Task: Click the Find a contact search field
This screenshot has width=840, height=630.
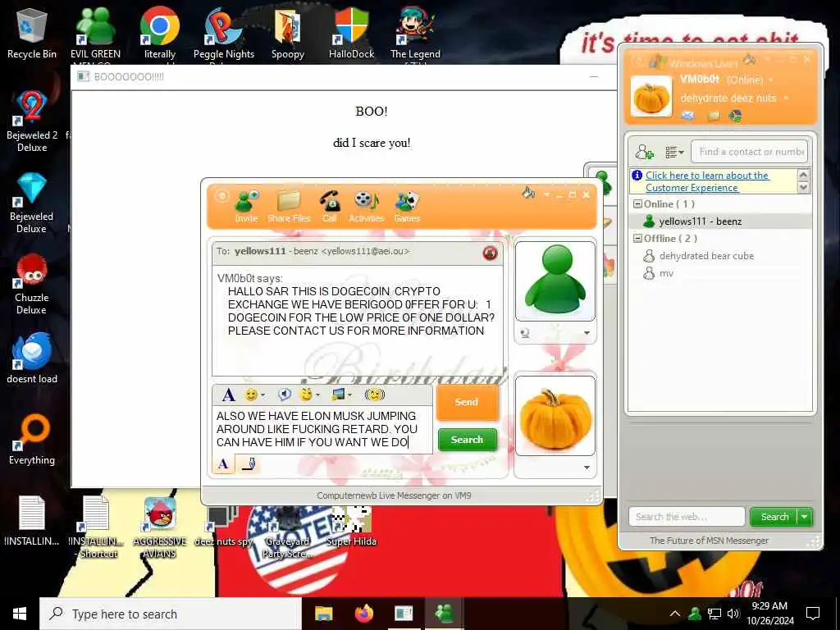Action: [x=750, y=152]
